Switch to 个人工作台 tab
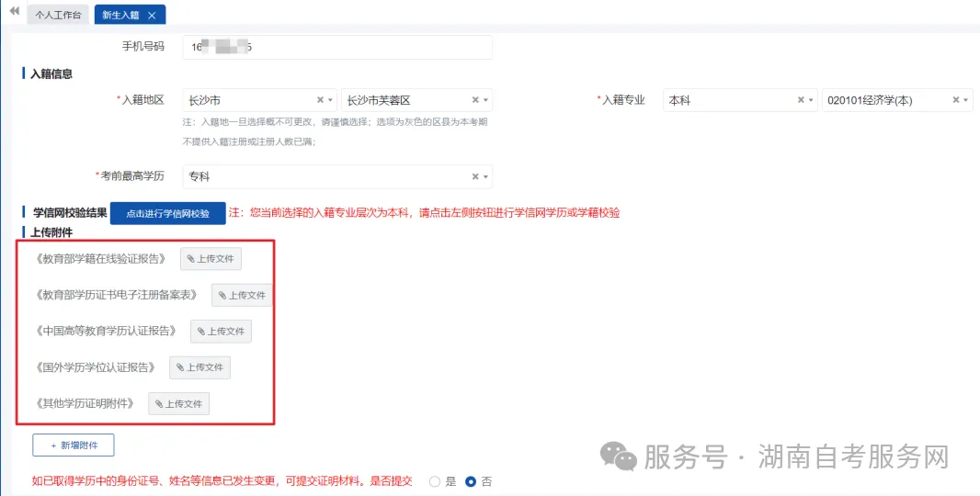980x496 pixels. 58,16
